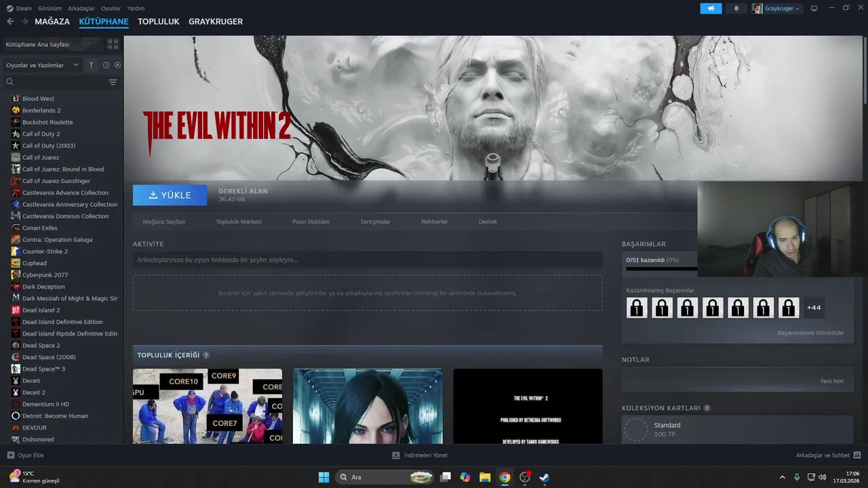868x488 pixels.
Task: Click the Cyberpunk 2077 game icon
Action: tap(16, 274)
